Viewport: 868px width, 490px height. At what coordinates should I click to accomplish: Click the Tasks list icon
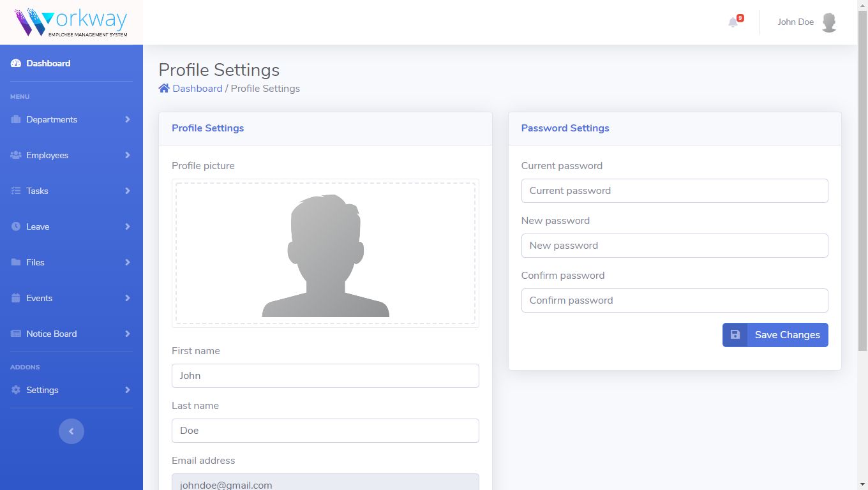[x=16, y=191]
